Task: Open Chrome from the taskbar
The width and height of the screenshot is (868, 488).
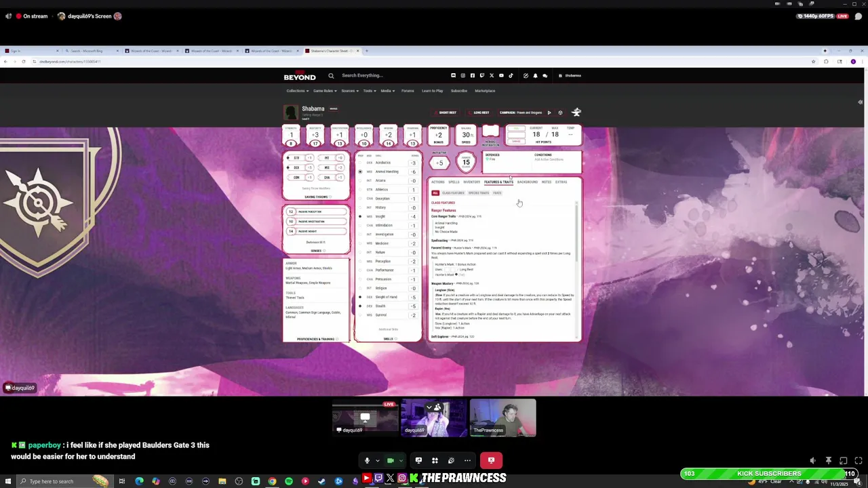Action: [x=272, y=481]
